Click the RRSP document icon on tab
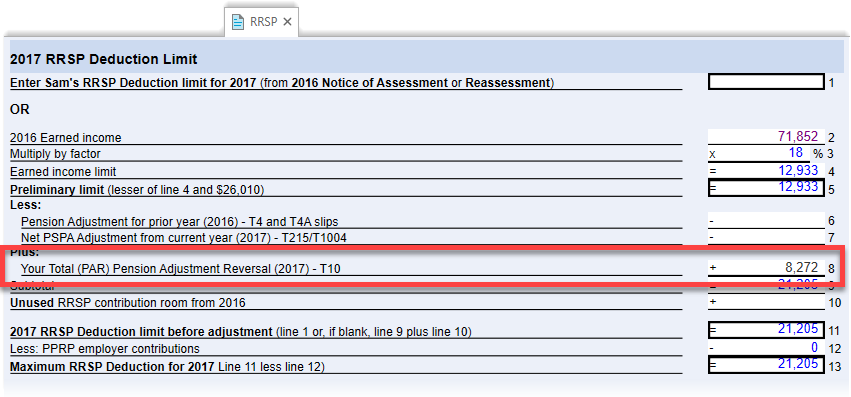 coord(238,22)
